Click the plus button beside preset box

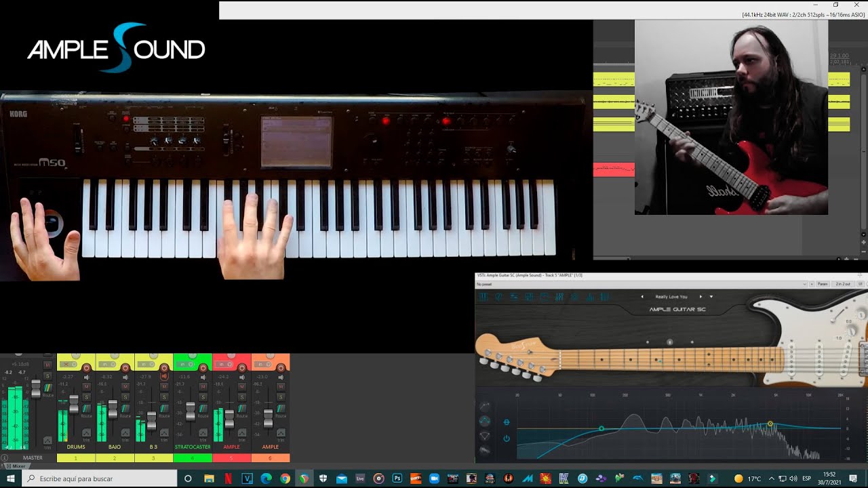[x=812, y=284]
